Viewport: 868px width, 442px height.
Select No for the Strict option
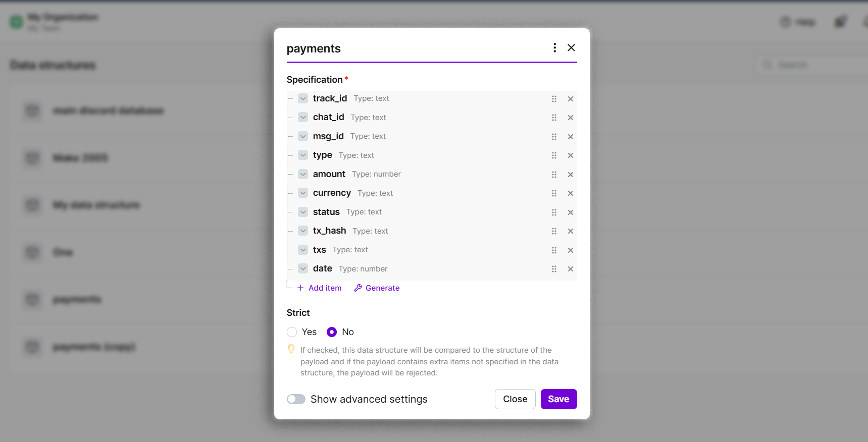[332, 332]
